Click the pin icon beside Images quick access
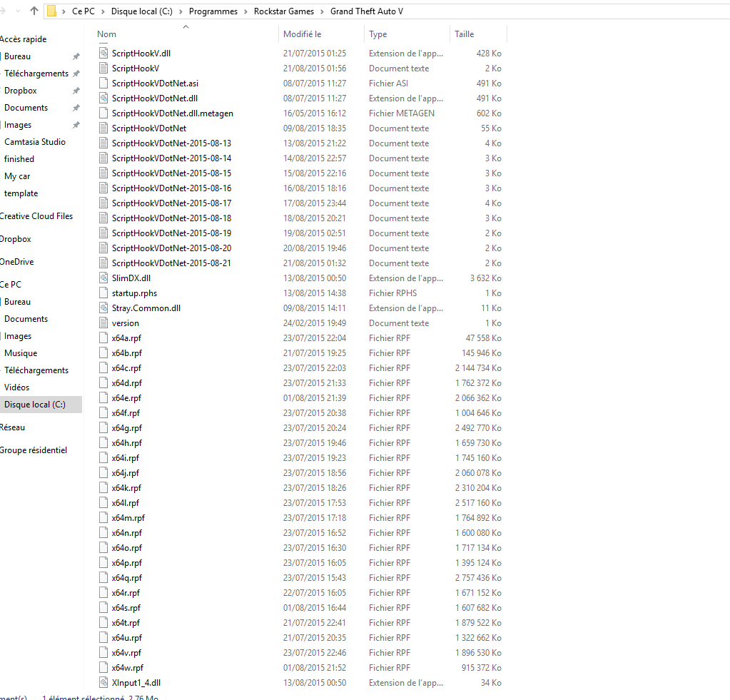Image resolution: width=730 pixels, height=700 pixels. click(76, 125)
